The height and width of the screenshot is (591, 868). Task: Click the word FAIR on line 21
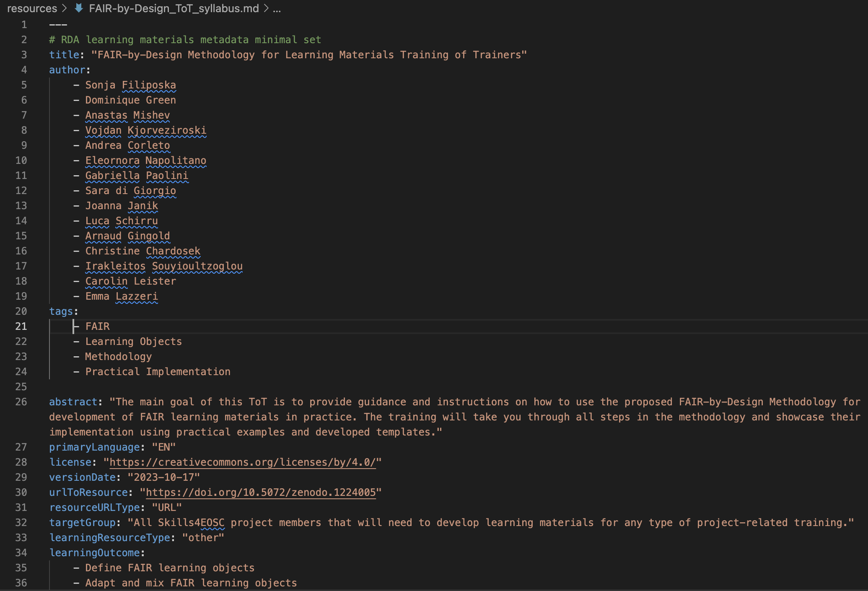tap(97, 326)
